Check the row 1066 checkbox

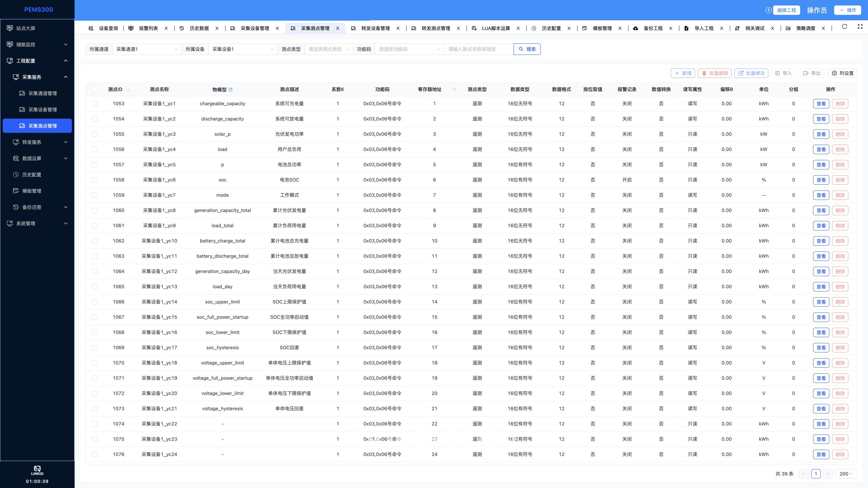(x=95, y=302)
